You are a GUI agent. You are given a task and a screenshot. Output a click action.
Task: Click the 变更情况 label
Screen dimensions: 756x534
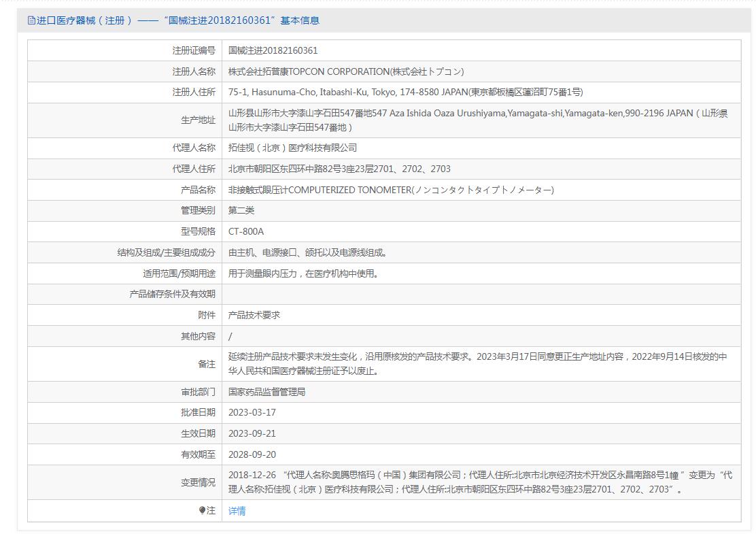click(198, 482)
